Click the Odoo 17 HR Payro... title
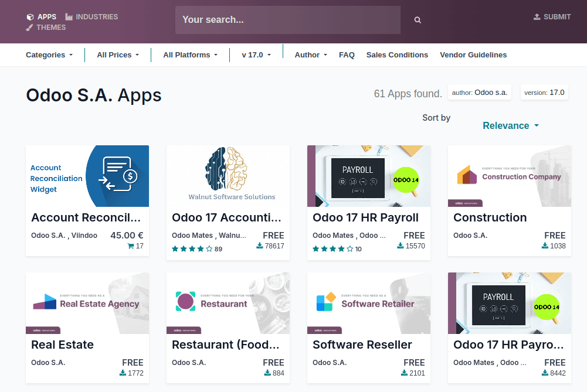Screen dimensions: 587x392 coord(508,345)
